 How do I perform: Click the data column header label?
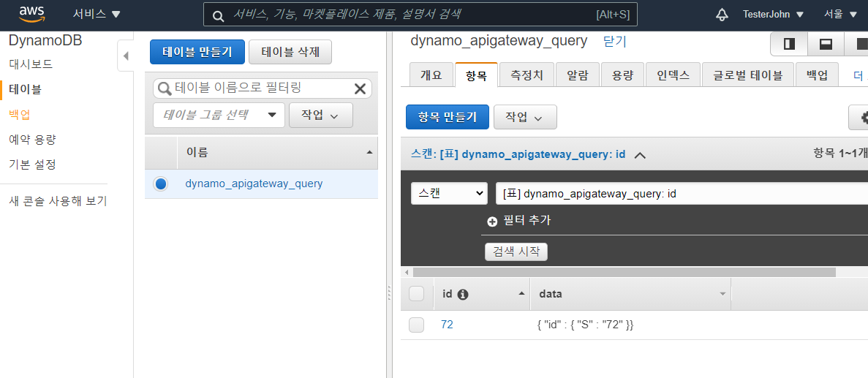coord(550,294)
